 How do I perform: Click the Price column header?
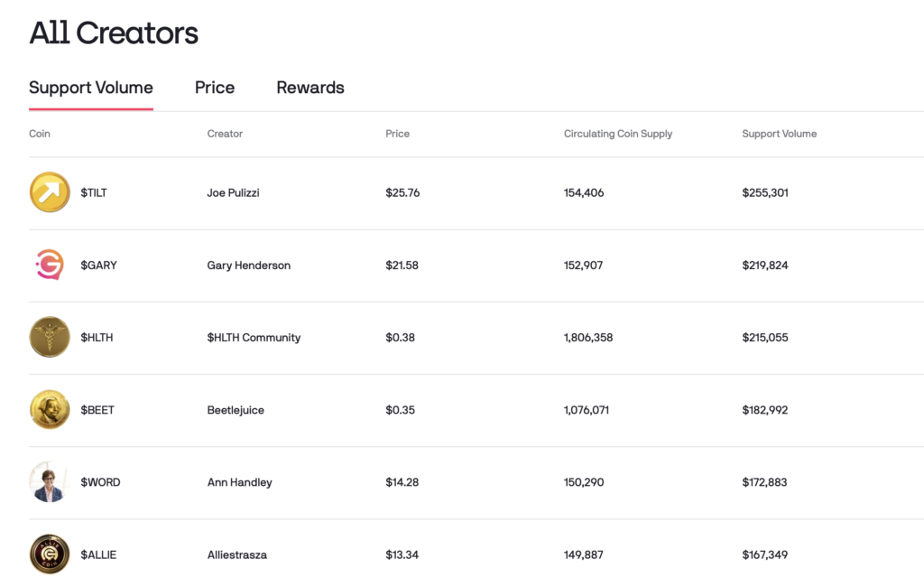(397, 134)
